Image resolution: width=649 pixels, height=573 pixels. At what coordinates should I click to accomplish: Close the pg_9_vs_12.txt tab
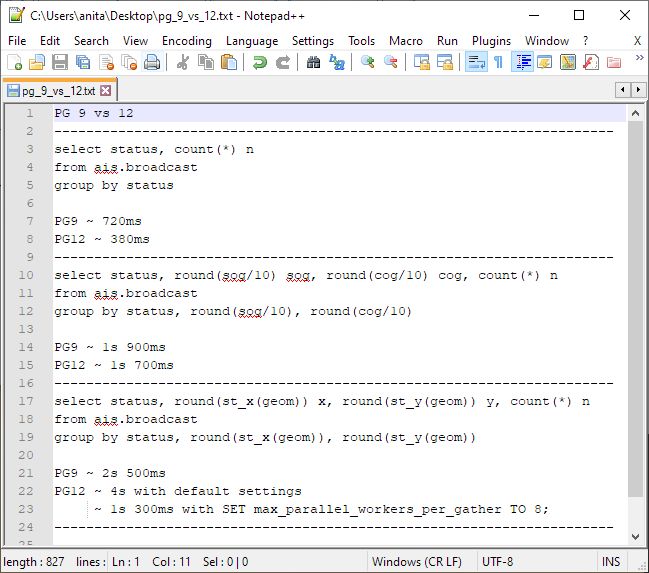pos(106,90)
